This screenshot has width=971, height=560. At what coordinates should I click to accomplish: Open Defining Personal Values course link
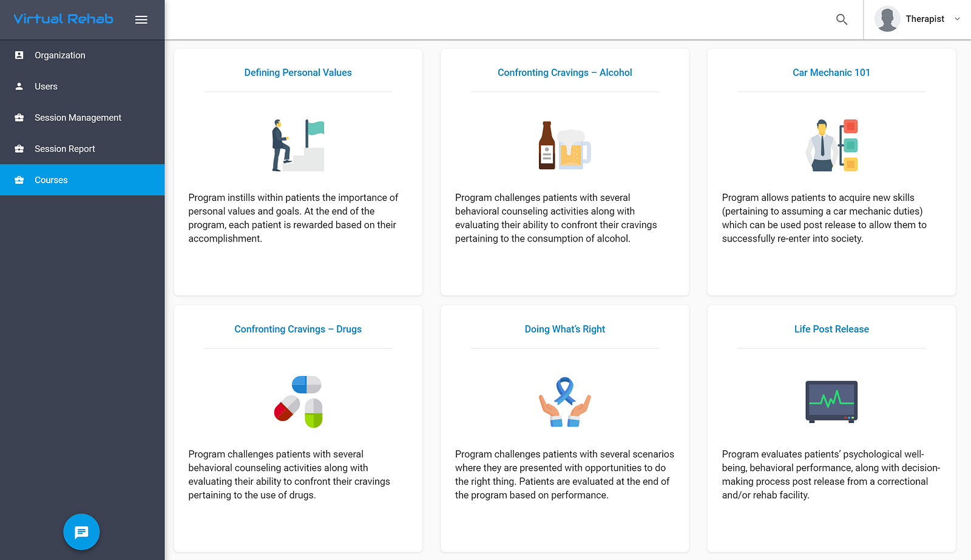[x=298, y=73]
